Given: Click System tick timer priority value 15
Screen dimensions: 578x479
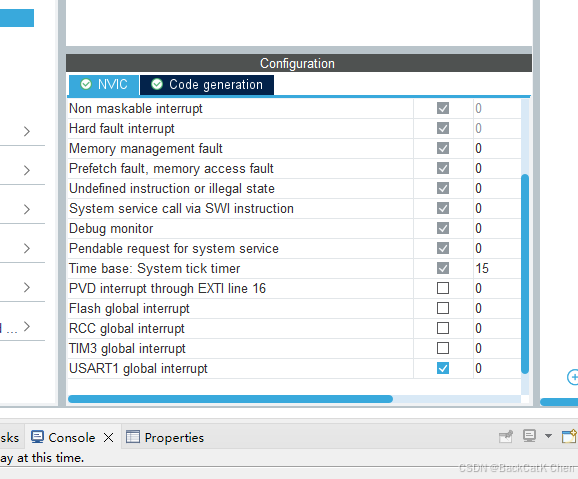Looking at the screenshot, I should (x=482, y=268).
